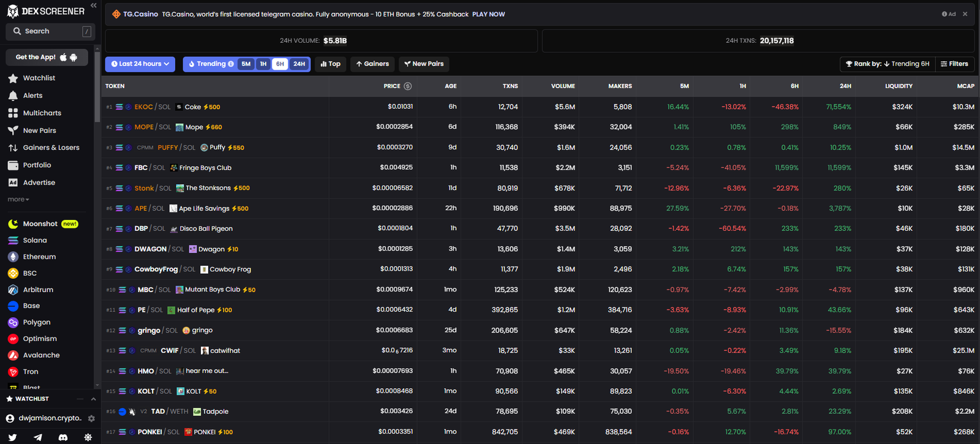Select the Solana chain icon
Image resolution: width=980 pixels, height=444 pixels.
(x=13, y=241)
